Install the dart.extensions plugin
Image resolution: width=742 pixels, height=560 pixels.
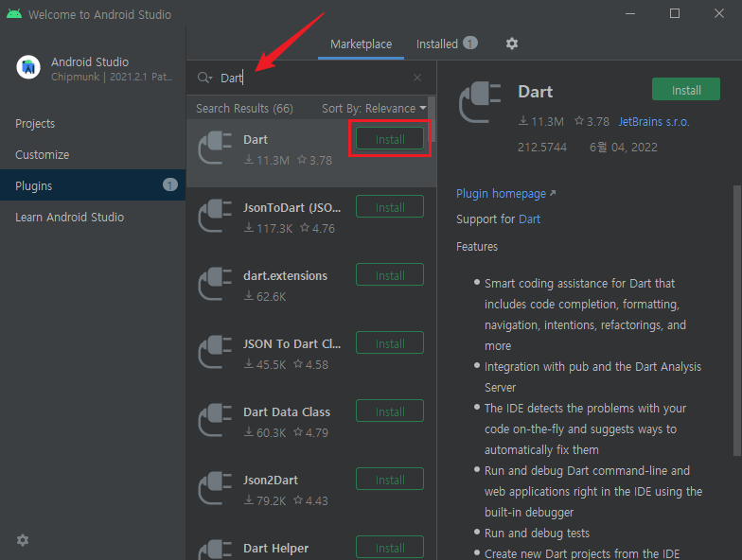(390, 274)
